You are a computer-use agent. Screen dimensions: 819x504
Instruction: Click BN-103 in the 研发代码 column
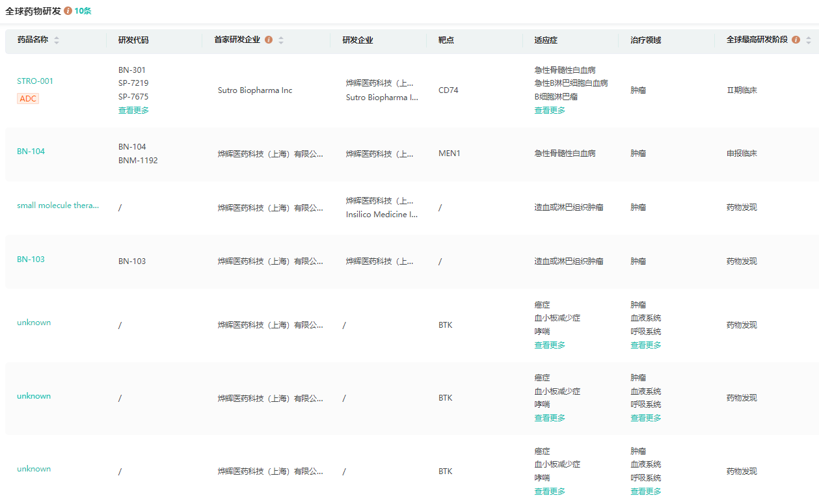132,261
